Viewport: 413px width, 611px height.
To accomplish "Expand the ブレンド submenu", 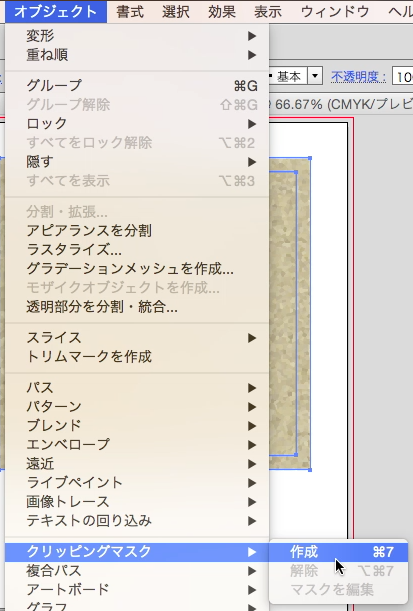I will (137, 426).
